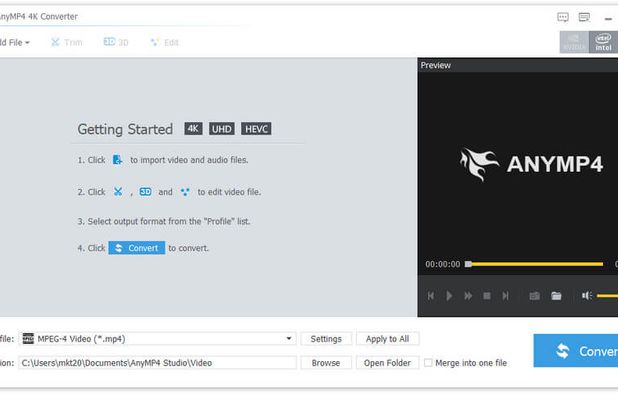Click import file icon in step 1
Screen dimensions: 618x394
click(117, 160)
